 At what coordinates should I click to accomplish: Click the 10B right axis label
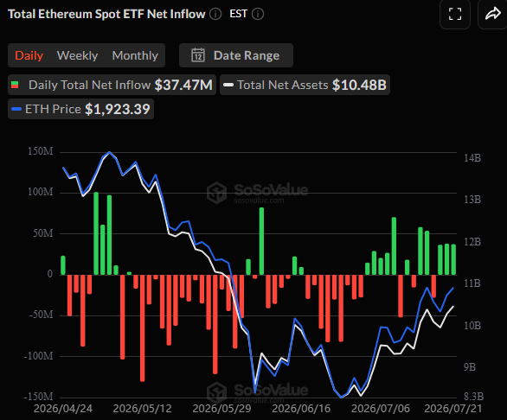(x=472, y=326)
